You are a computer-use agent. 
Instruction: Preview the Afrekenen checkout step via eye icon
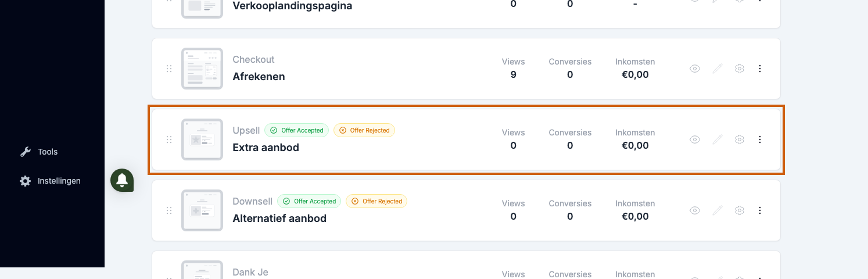(695, 69)
